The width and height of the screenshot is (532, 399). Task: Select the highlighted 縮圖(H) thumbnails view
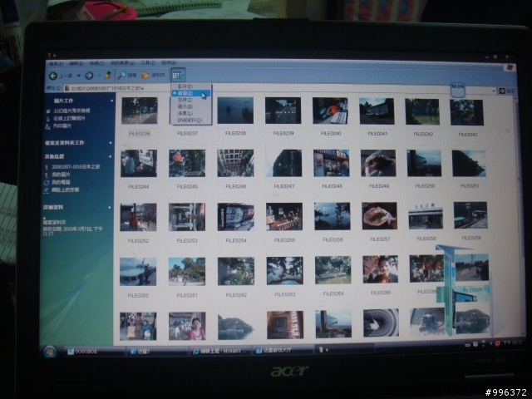pyautogui.click(x=191, y=93)
